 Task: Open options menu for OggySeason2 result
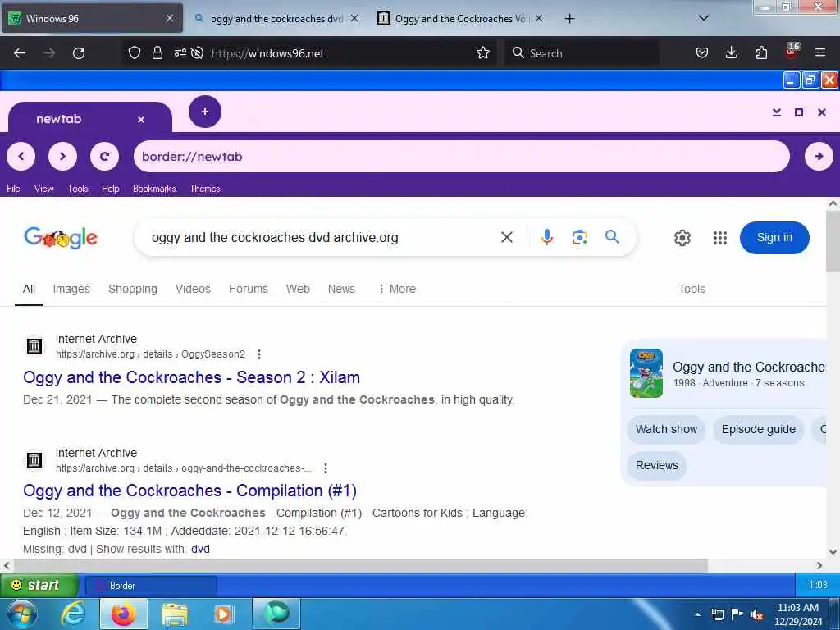point(259,354)
